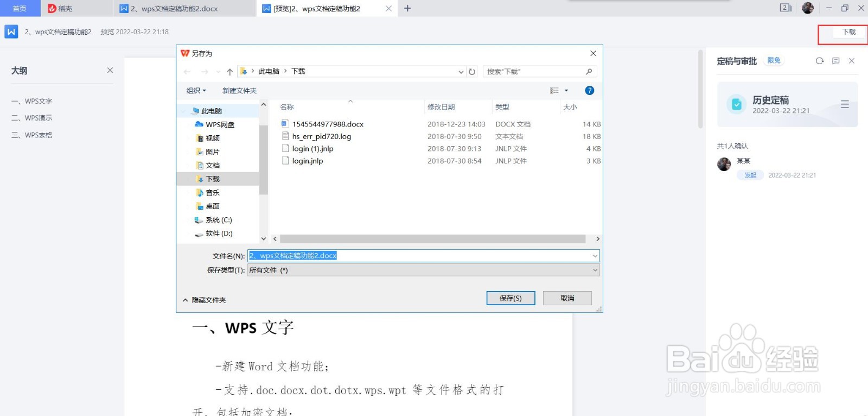Open the help question mark in the Save As dialog
868x416 pixels.
590,91
